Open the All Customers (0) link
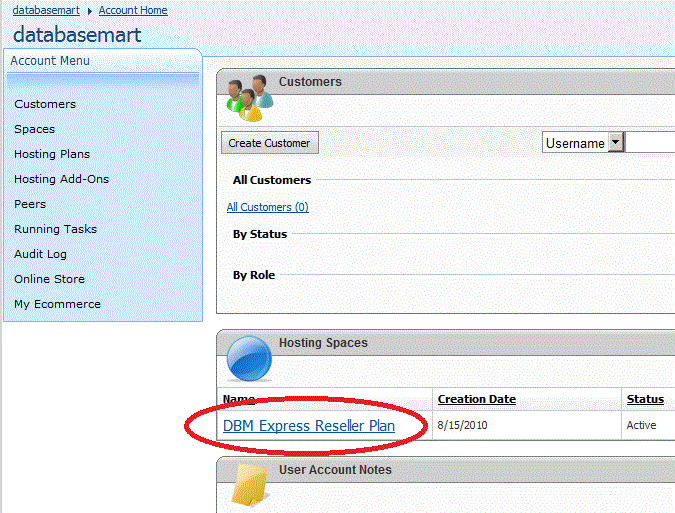Screen dimensions: 675x513 tap(268, 207)
